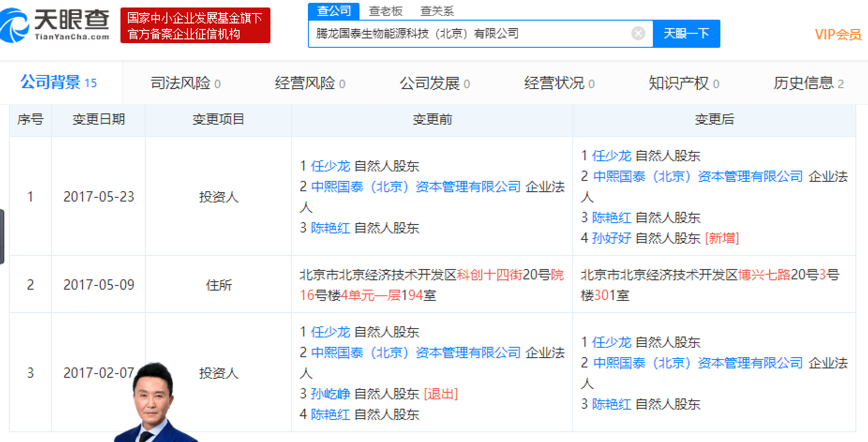The height and width of the screenshot is (442, 868).
Task: Open 中熙国泰 company link in 2017-02-07 变更前 cell
Action: point(416,352)
